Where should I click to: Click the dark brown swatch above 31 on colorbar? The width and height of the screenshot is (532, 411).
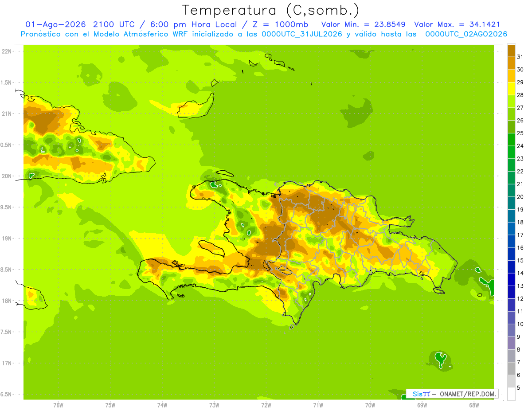[511, 51]
